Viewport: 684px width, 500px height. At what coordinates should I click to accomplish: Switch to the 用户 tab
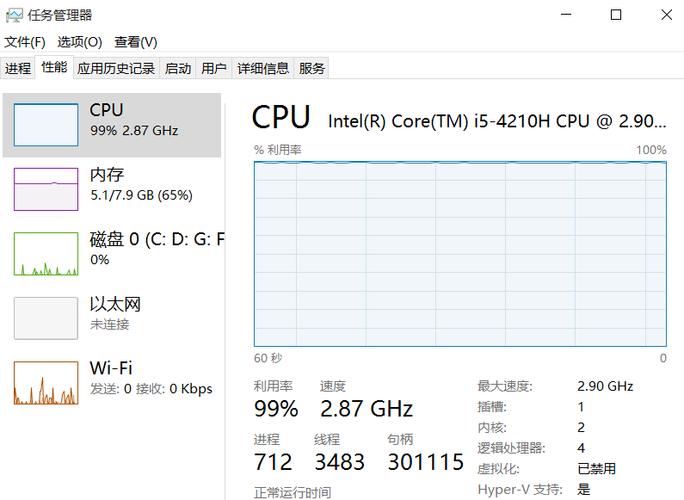pyautogui.click(x=214, y=68)
